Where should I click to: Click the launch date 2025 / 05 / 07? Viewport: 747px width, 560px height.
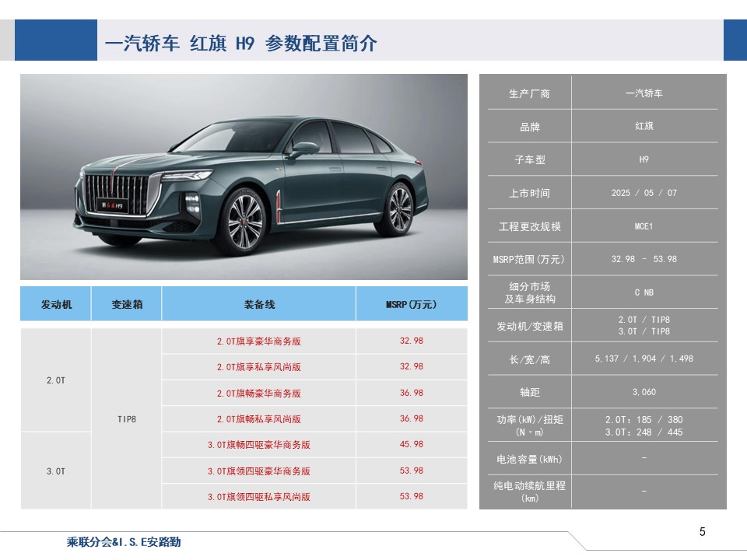644,193
